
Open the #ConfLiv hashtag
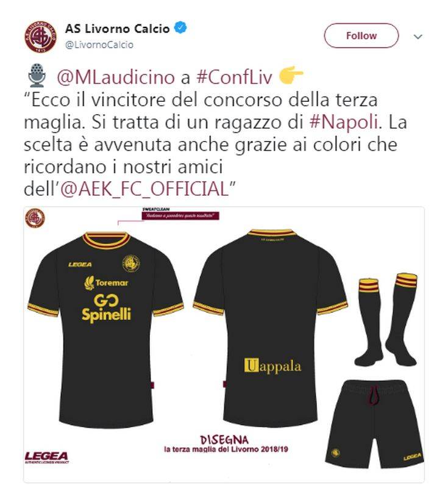click(x=234, y=77)
